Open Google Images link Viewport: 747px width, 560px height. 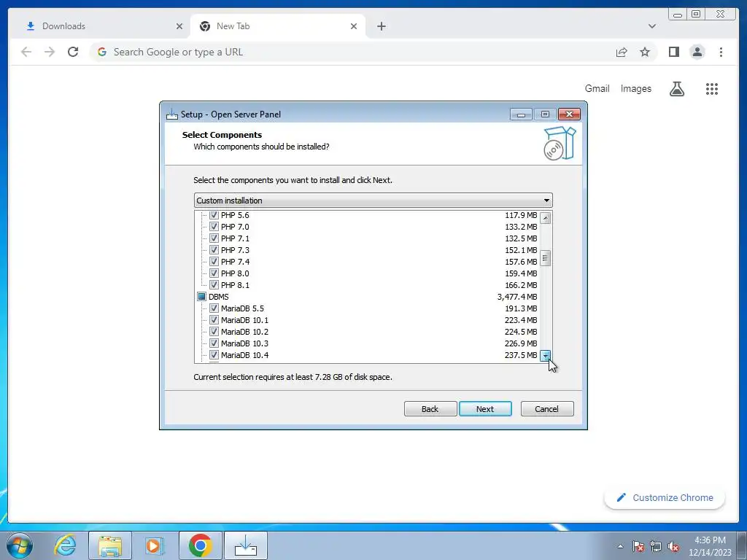point(635,88)
